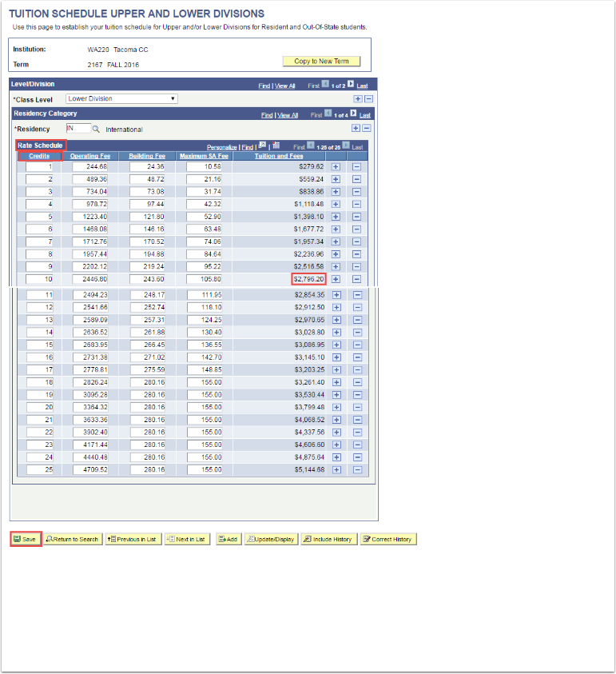Delete the credit 8 rate row

(x=356, y=254)
